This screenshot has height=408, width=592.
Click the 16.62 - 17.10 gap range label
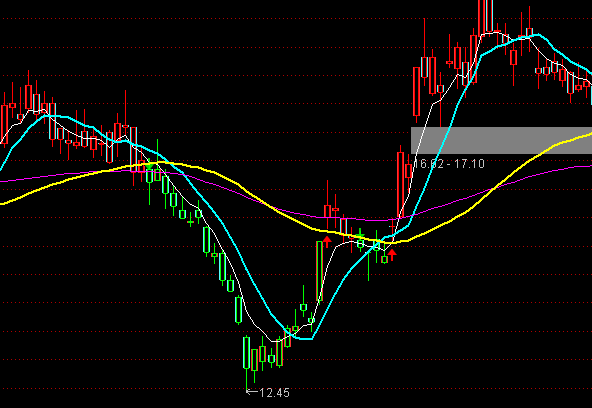coord(449,163)
